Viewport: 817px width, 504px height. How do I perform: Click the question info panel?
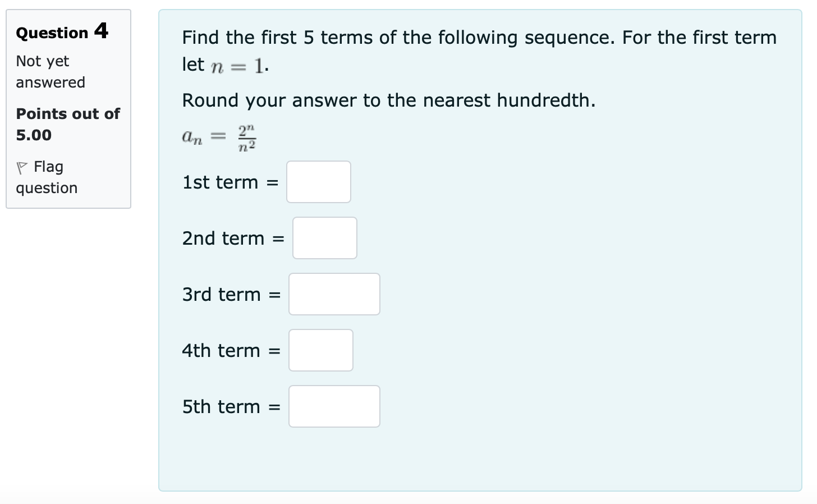(x=68, y=108)
